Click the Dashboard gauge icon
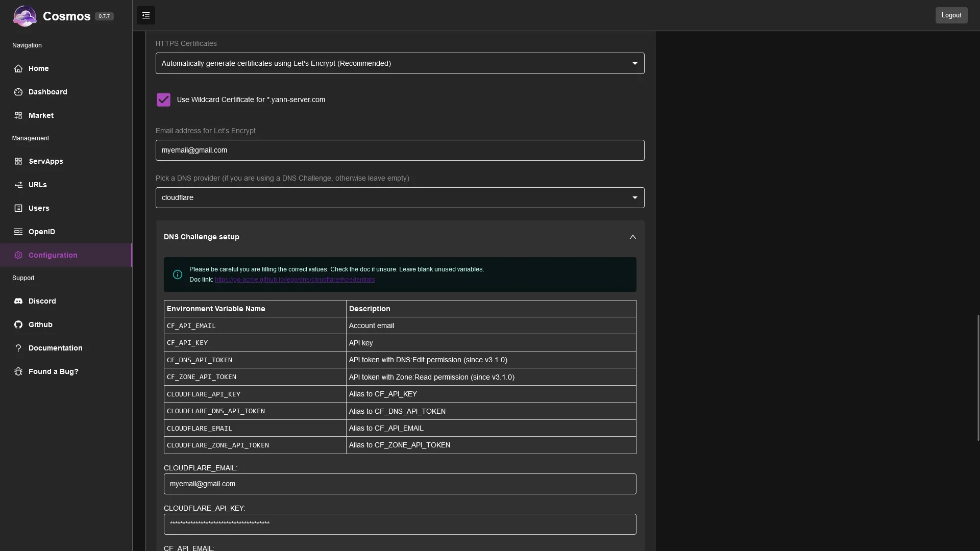This screenshot has height=551, width=980. (18, 92)
